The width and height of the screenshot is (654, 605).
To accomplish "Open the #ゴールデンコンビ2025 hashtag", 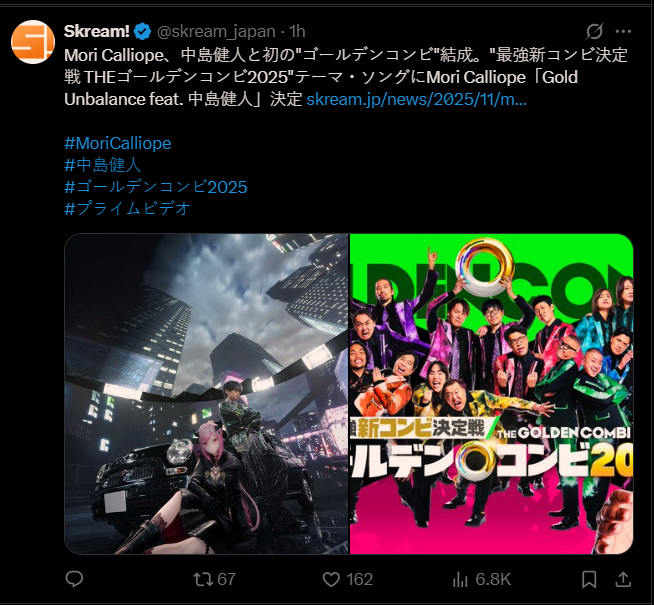I will coord(156,187).
